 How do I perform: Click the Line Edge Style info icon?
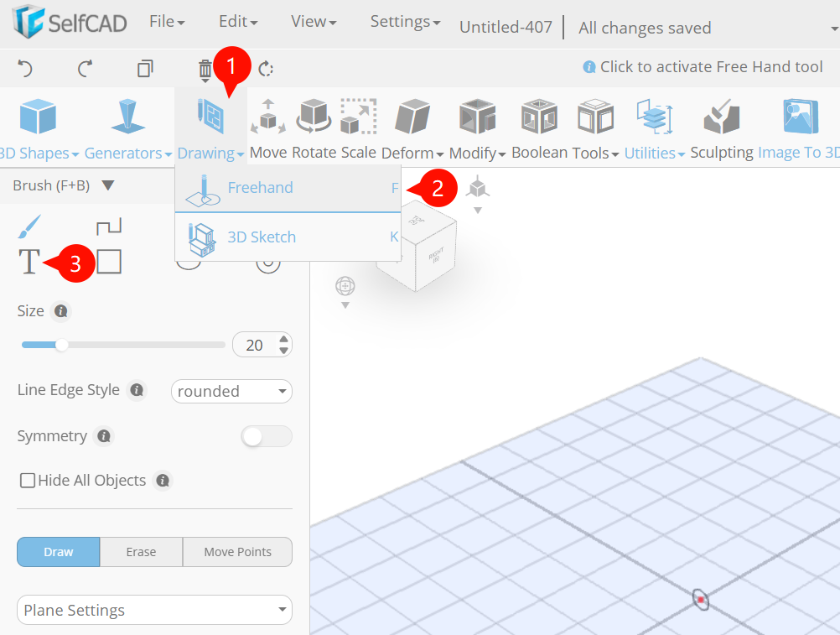(137, 390)
